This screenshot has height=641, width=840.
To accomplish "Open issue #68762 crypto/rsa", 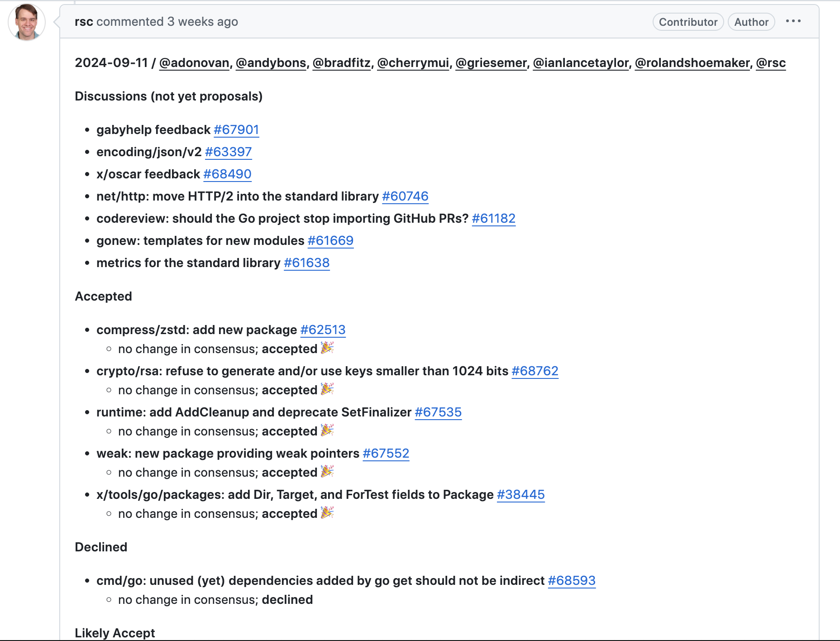I will click(x=535, y=371).
